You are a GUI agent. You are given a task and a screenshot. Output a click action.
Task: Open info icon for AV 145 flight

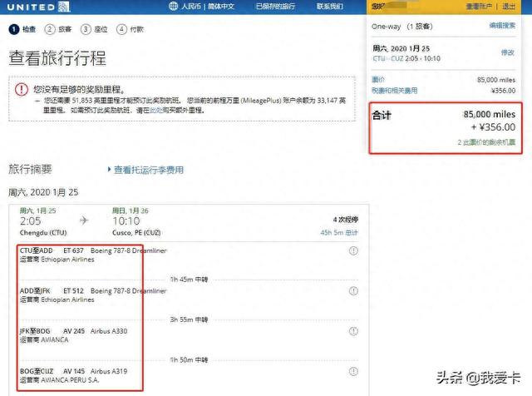(353, 372)
